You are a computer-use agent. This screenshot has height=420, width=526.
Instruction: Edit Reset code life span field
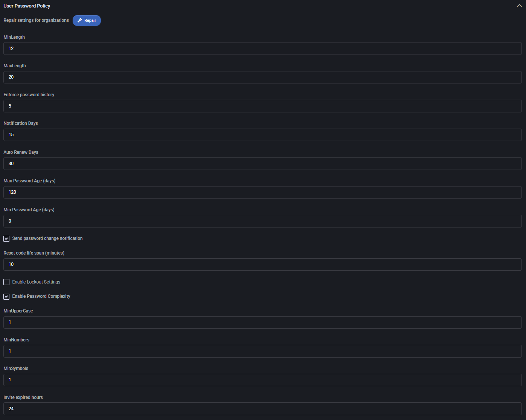[263, 264]
